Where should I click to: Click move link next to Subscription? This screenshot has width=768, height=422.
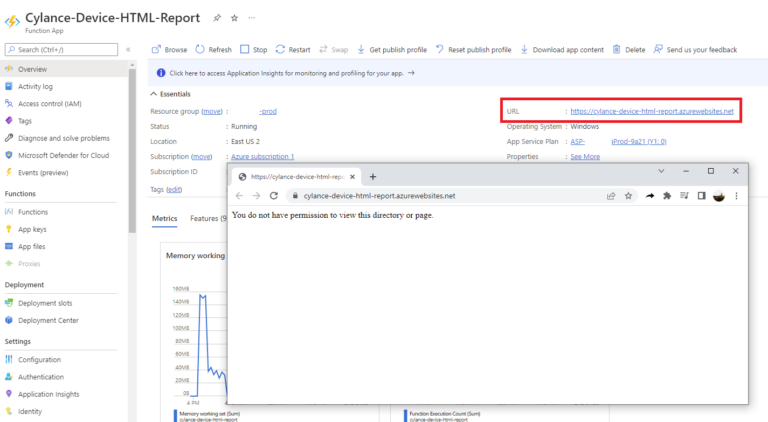tap(201, 156)
